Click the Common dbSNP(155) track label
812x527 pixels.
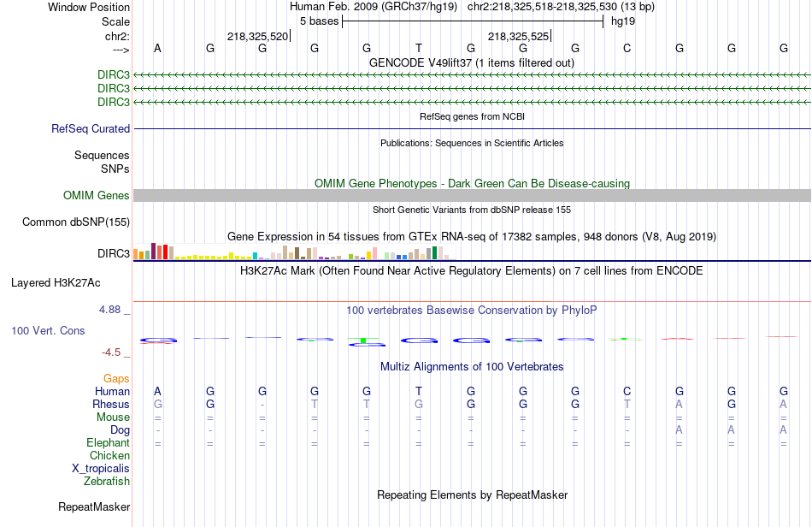point(76,222)
